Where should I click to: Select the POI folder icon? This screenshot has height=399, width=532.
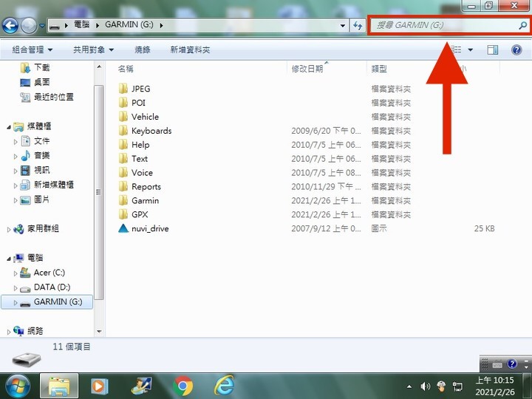click(123, 103)
